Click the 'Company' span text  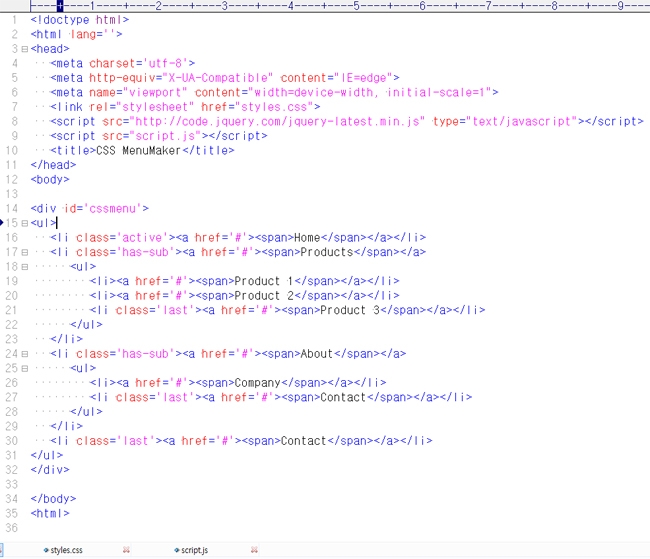(257, 383)
